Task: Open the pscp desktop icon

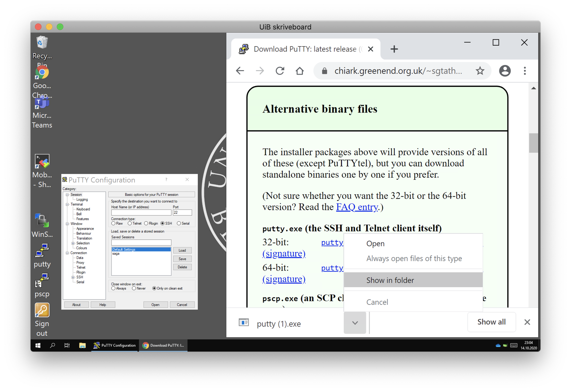Action: (x=42, y=281)
